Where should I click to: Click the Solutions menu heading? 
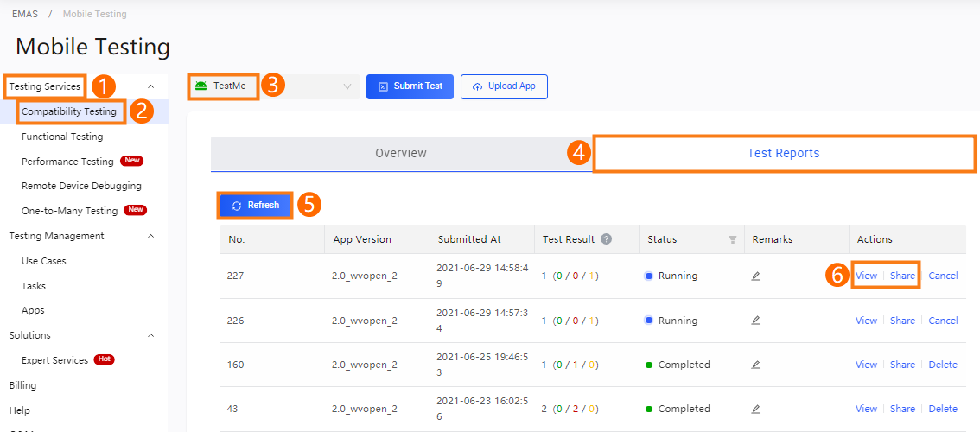coord(29,335)
